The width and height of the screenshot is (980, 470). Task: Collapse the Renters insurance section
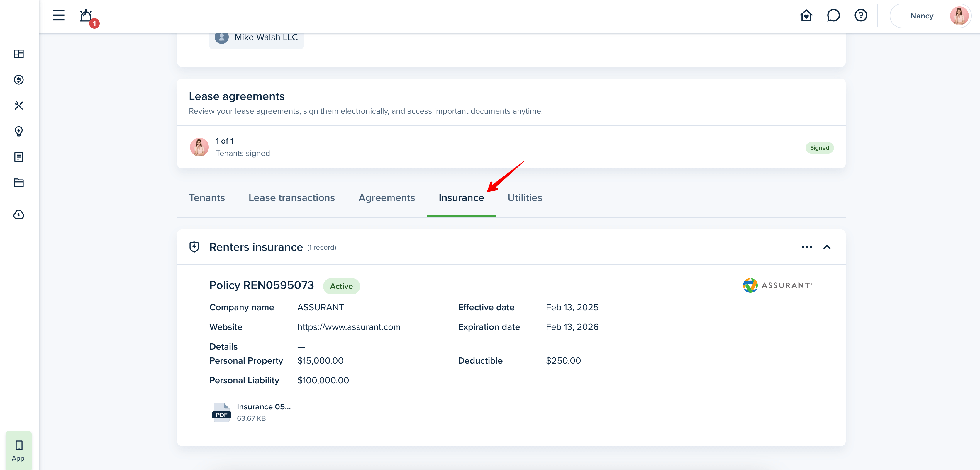827,247
